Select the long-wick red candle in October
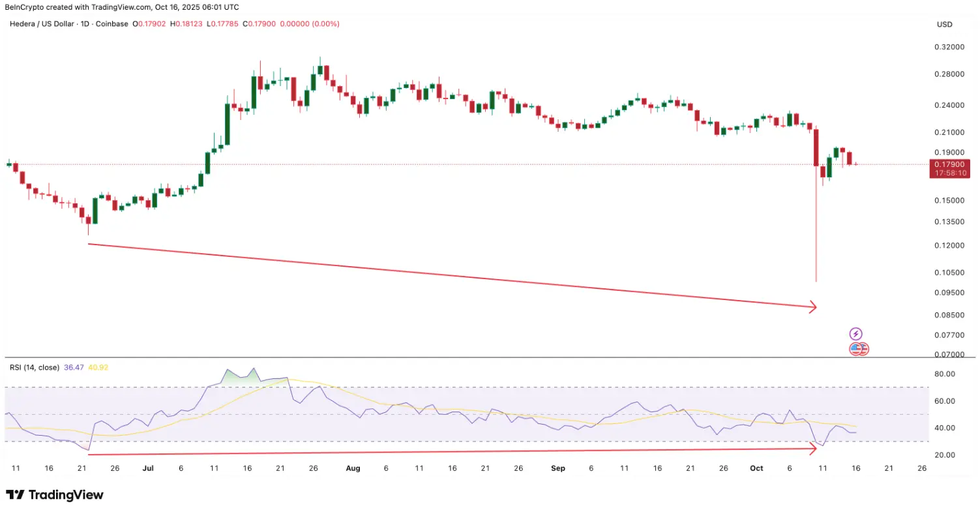This screenshot has height=512, width=980. click(816, 205)
